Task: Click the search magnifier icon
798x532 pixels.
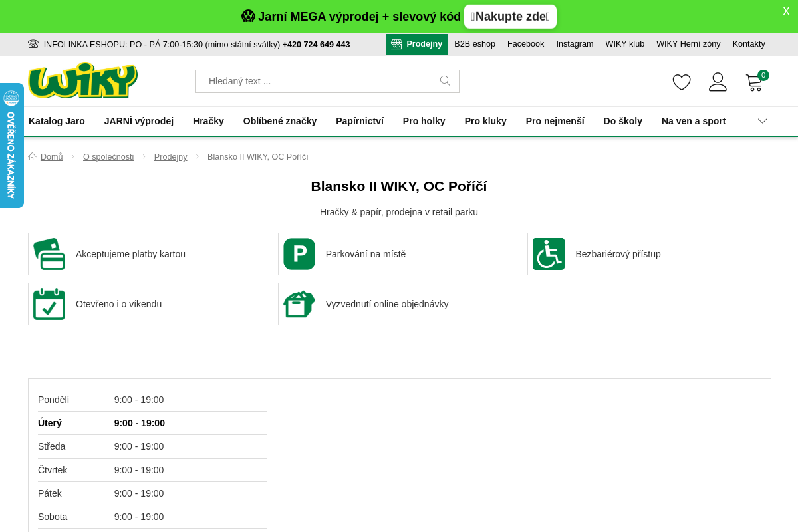Action: pyautogui.click(x=445, y=81)
